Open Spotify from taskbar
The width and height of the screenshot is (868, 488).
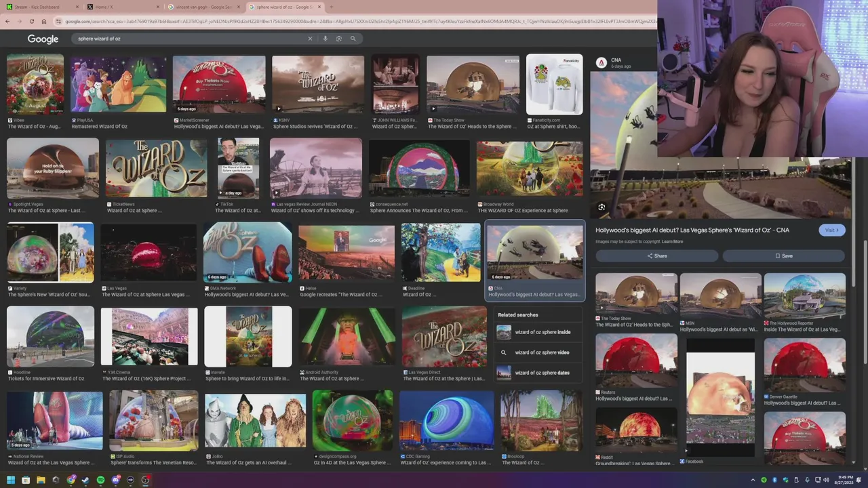pyautogui.click(x=100, y=480)
